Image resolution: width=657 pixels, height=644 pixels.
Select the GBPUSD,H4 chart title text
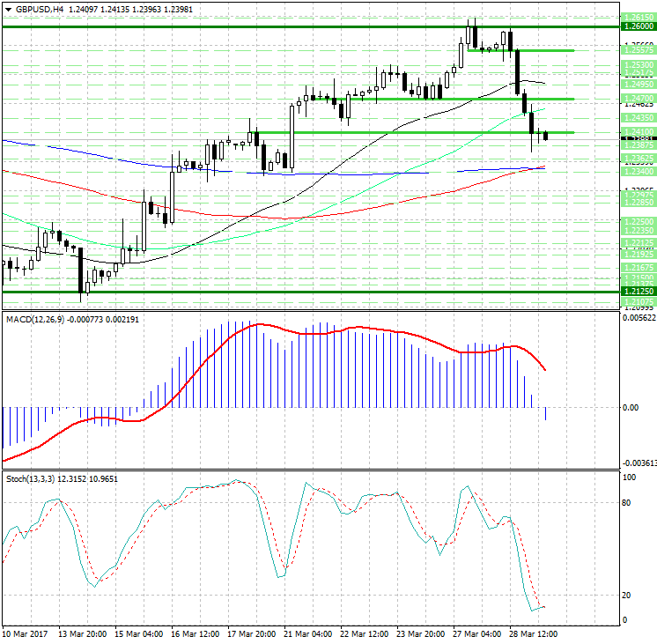[40, 9]
